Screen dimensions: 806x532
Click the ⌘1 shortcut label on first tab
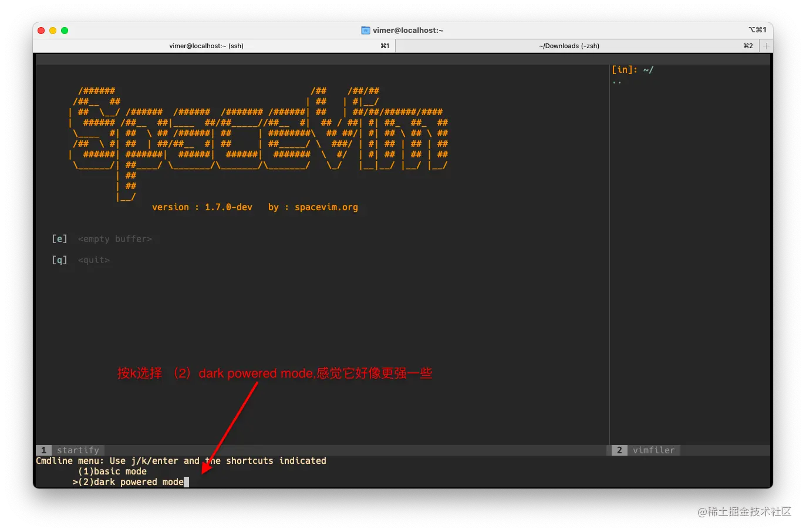385,46
